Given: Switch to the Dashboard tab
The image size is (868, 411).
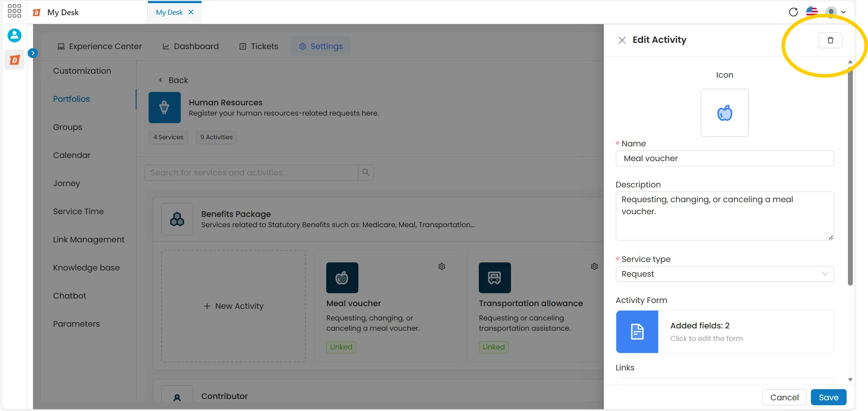Looking at the screenshot, I should coord(191,46).
